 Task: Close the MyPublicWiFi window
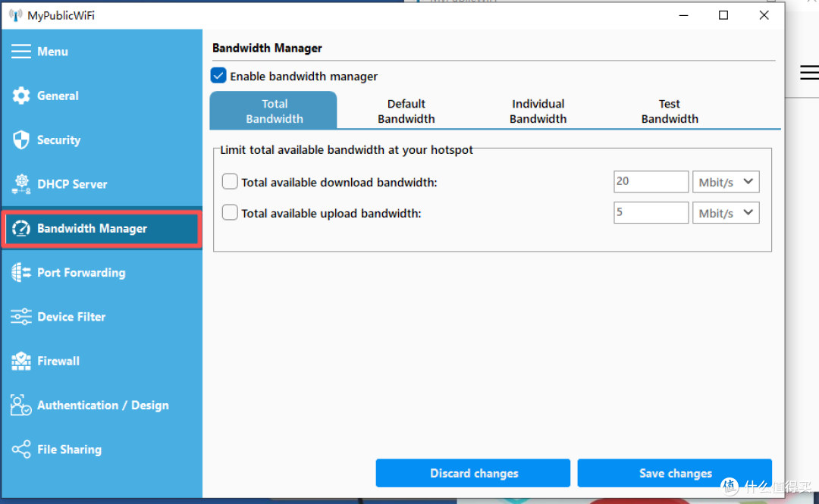point(764,15)
